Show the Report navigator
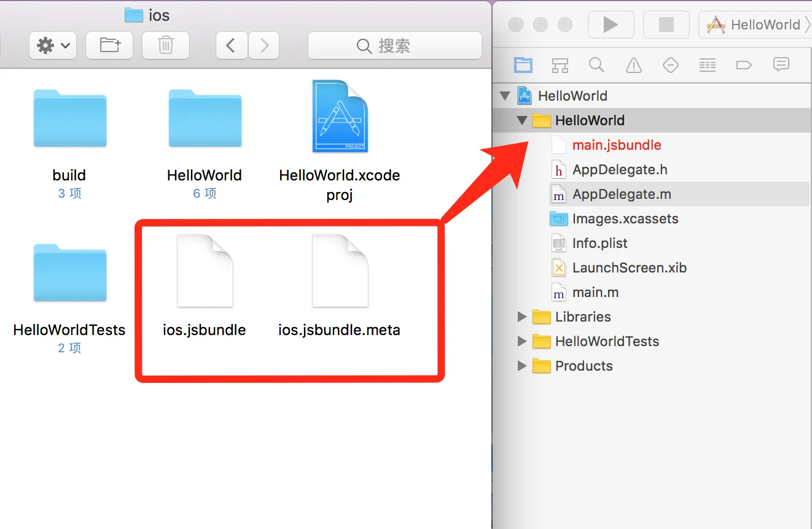This screenshot has height=529, width=812. (781, 64)
